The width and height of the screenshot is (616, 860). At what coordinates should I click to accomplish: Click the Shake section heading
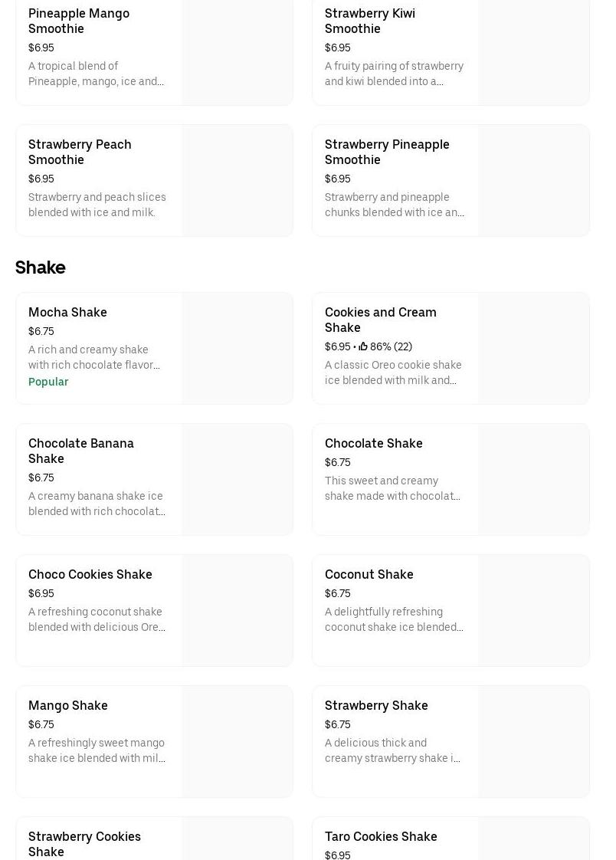pyautogui.click(x=40, y=268)
